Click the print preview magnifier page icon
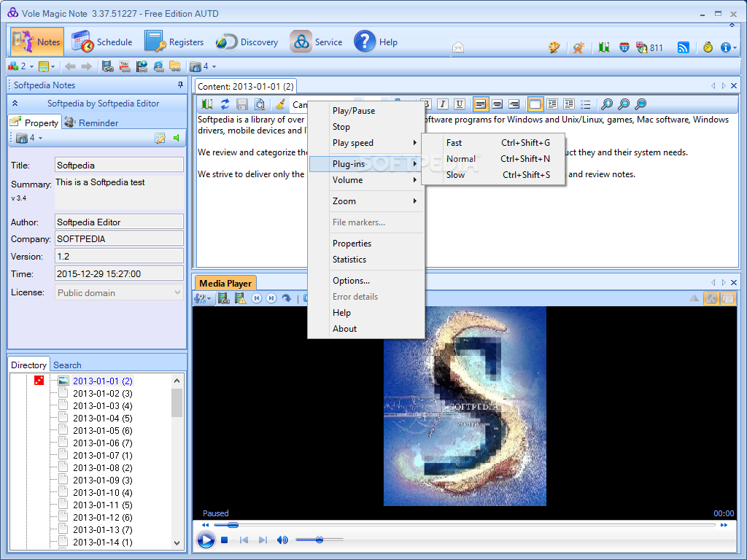The image size is (747, 560). coord(260,104)
